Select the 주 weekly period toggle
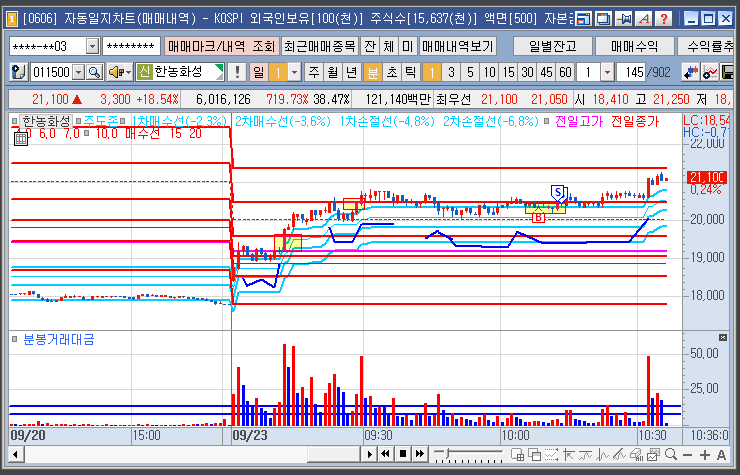The width and height of the screenshot is (740, 475). click(314, 72)
